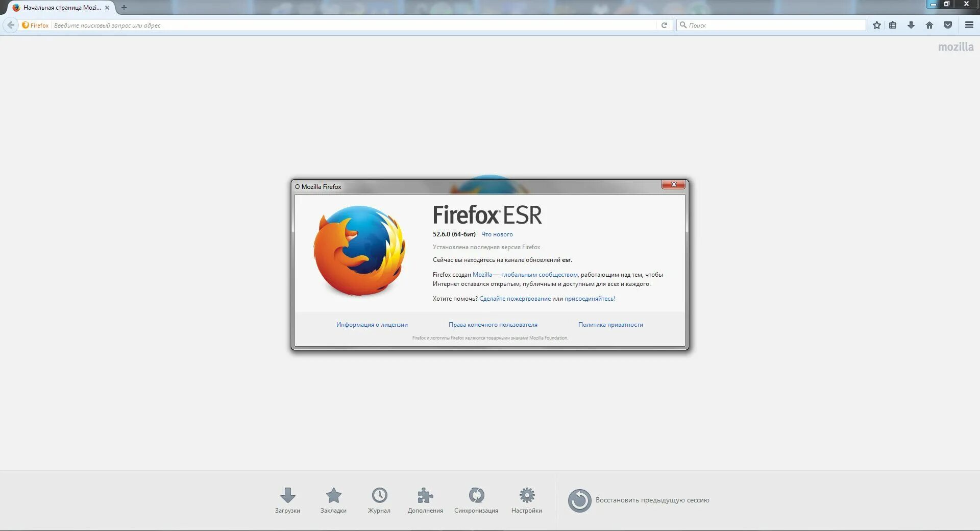Click the mozilla wordmark at top right
Screen dimensions: 980x531
(955, 47)
